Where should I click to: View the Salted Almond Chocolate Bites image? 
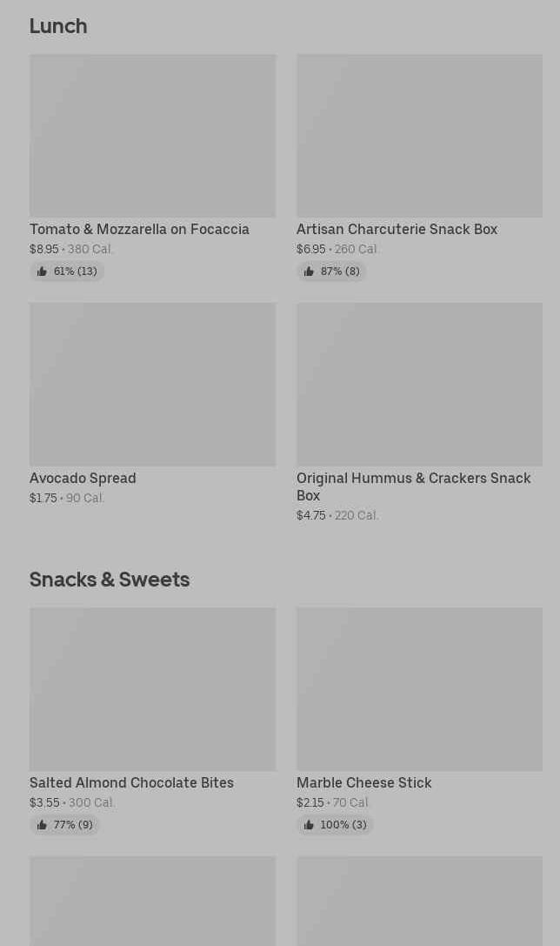[152, 688]
